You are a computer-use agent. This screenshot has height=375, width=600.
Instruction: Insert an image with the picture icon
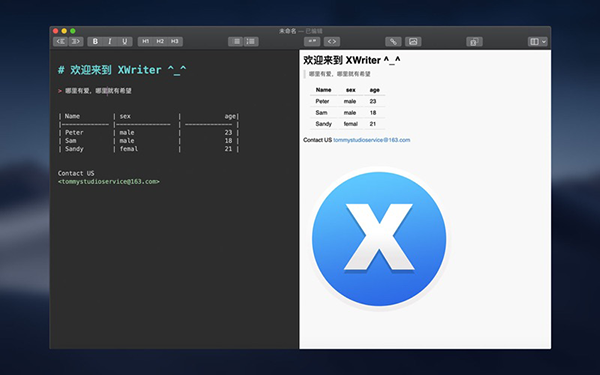pyautogui.click(x=413, y=41)
